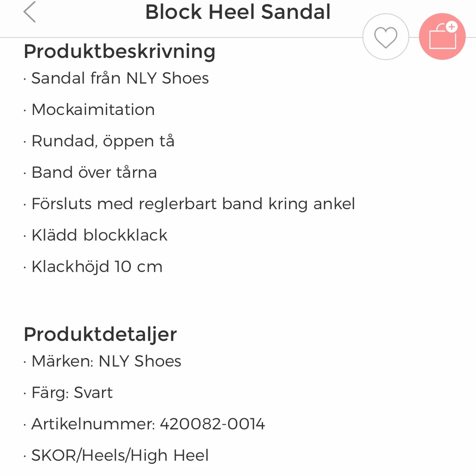Add product to shopping bag
Screen dimensions: 476x476
coord(442,36)
